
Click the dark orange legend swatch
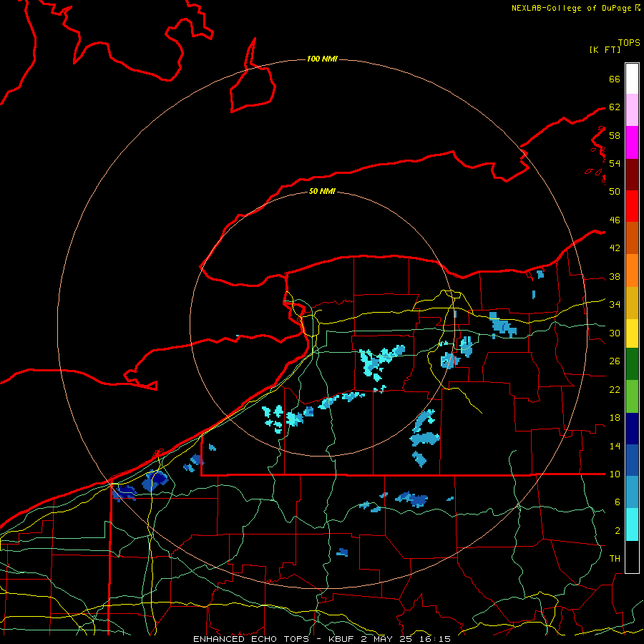632,238
